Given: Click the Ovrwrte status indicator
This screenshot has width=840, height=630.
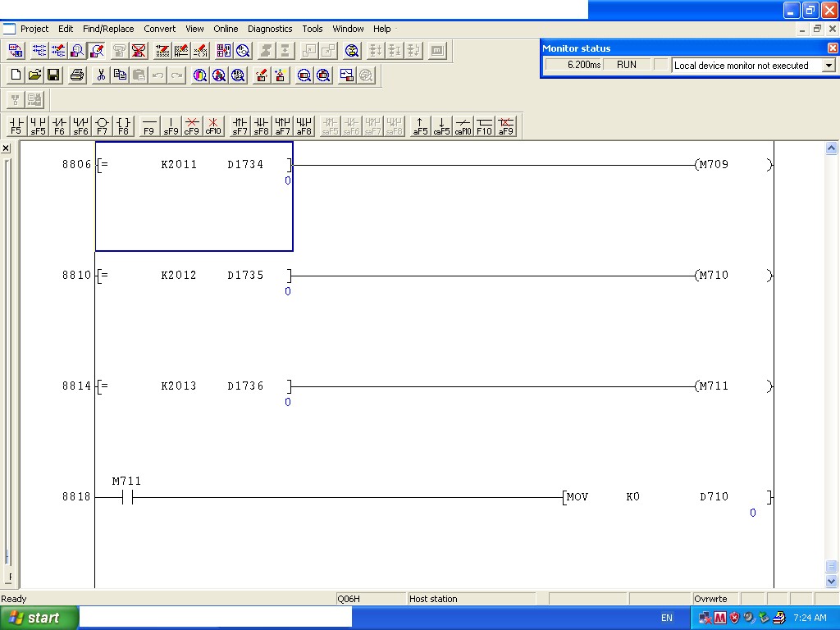Looking at the screenshot, I should pos(710,599).
